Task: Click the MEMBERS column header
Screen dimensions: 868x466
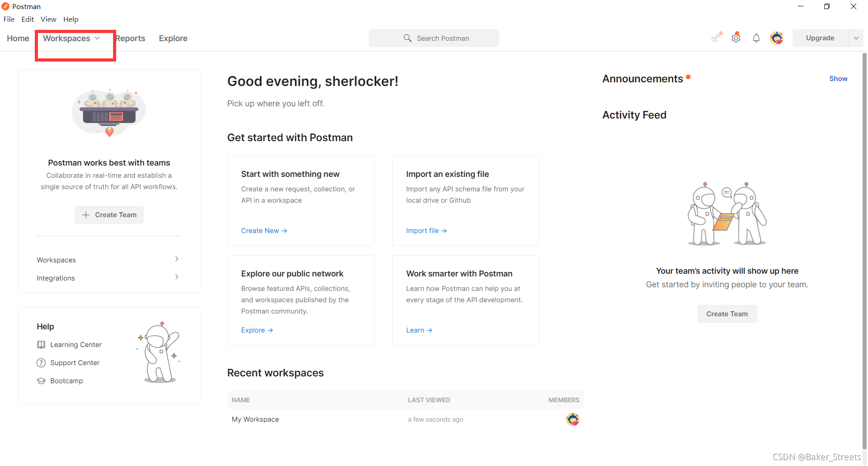Action: click(564, 400)
